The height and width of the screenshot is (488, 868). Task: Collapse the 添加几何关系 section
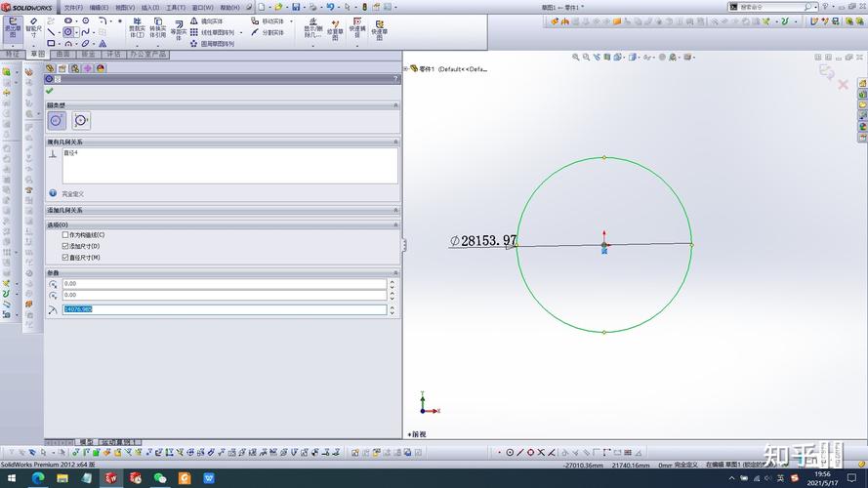coord(395,210)
